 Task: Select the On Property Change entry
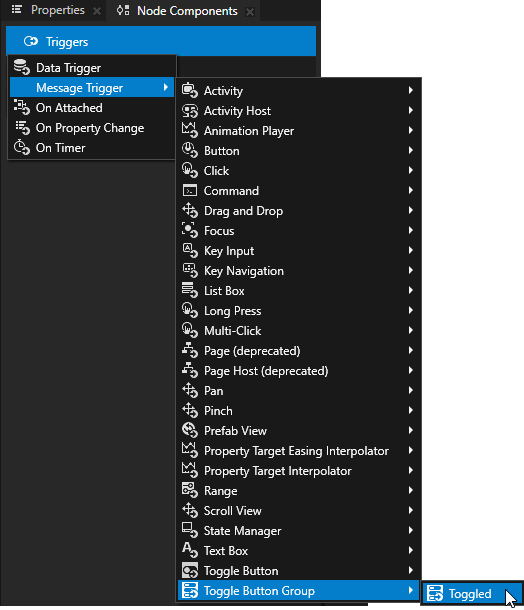92,128
